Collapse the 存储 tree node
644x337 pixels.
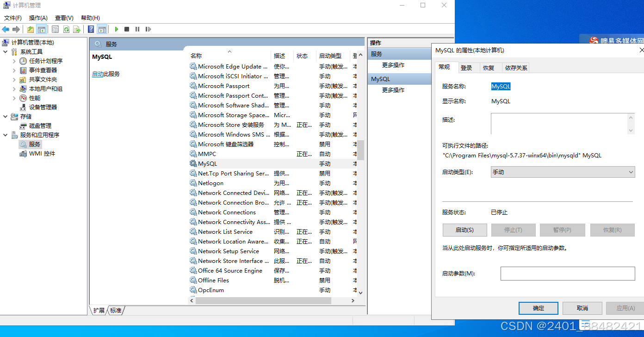click(x=6, y=117)
